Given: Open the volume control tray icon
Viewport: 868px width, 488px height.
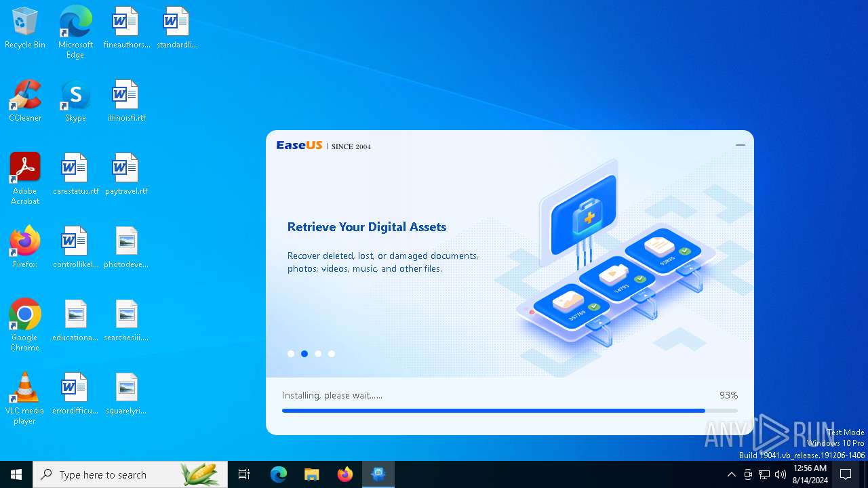Looking at the screenshot, I should [x=781, y=474].
